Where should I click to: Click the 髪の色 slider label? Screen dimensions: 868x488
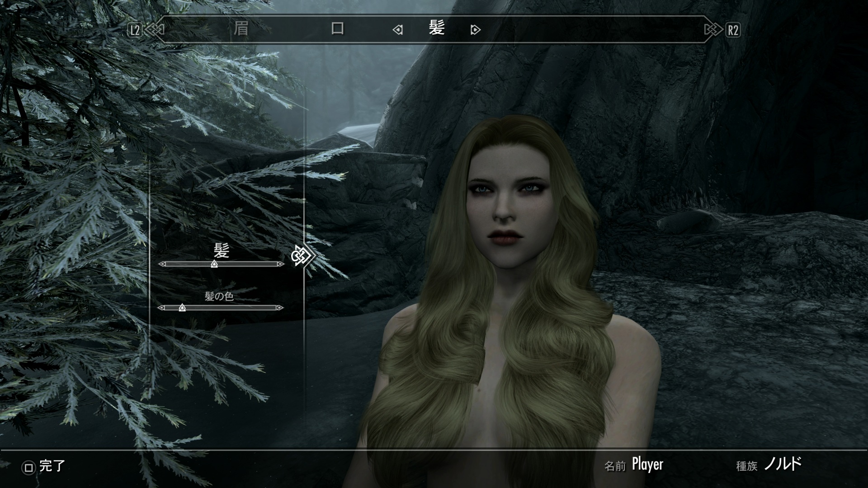point(219,296)
